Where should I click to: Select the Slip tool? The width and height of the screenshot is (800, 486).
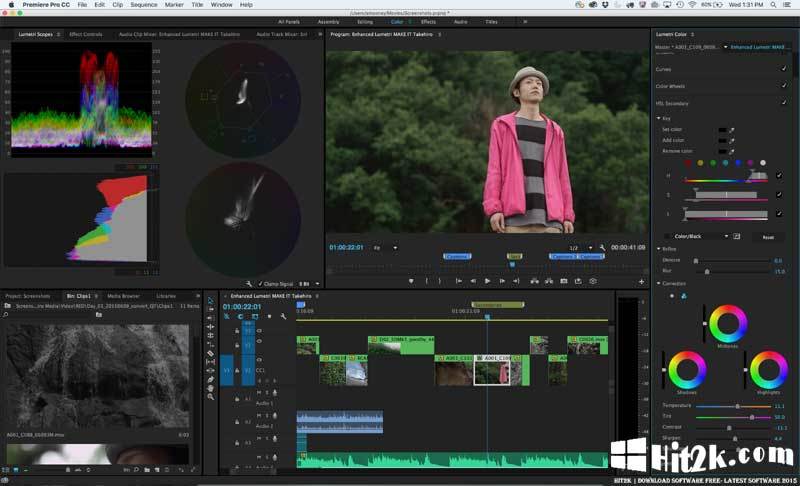click(210, 362)
